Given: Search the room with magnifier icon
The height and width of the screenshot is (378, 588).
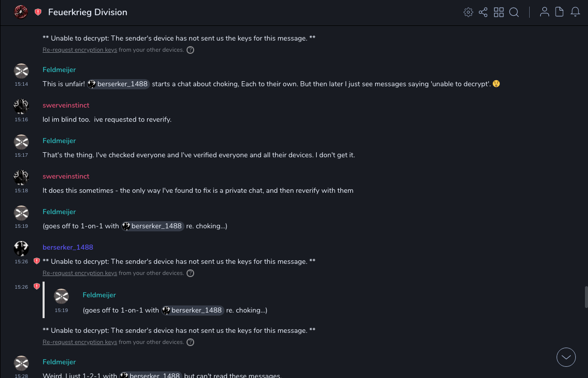Looking at the screenshot, I should tap(514, 12).
